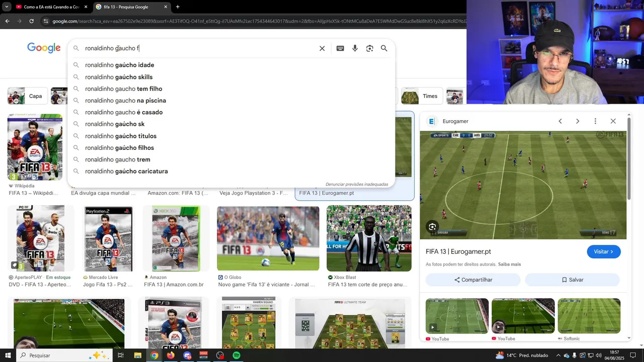Viewport: 644px width, 362px height.
Task: Open Saiba mais copyright link
Action: 509,264
